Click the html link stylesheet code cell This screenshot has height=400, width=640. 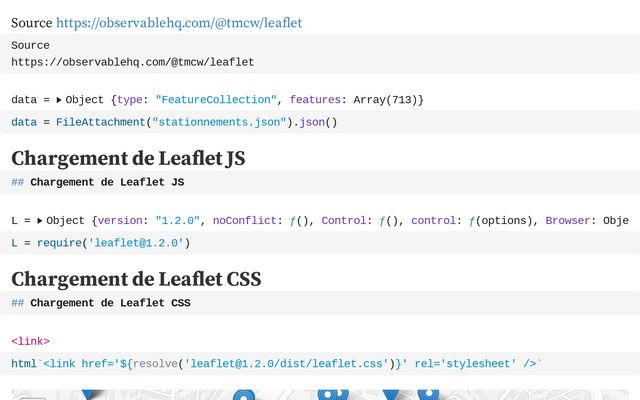[x=275, y=364]
